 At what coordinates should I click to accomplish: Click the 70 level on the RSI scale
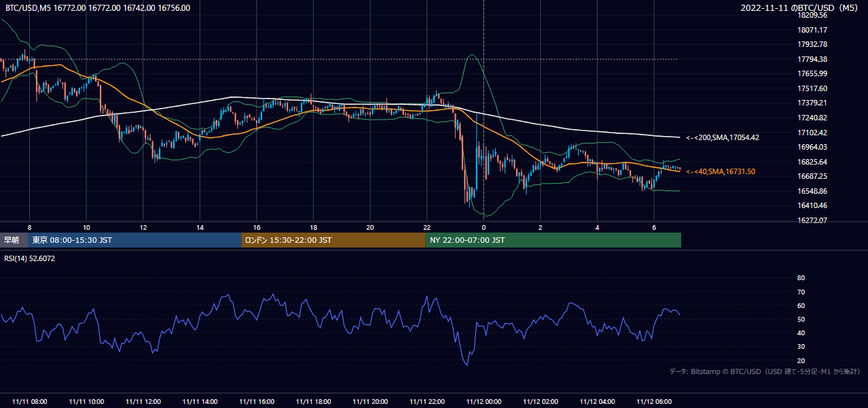coord(801,292)
